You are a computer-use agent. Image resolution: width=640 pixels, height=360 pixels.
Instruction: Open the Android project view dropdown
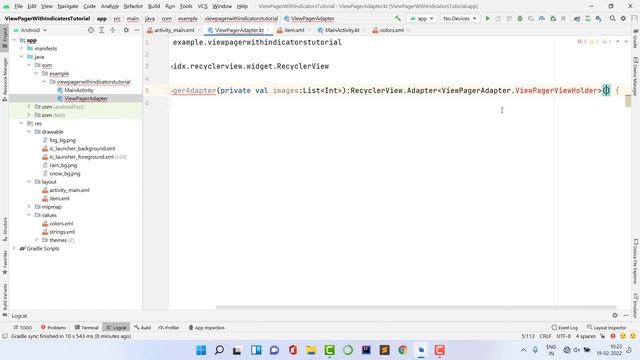pos(30,30)
